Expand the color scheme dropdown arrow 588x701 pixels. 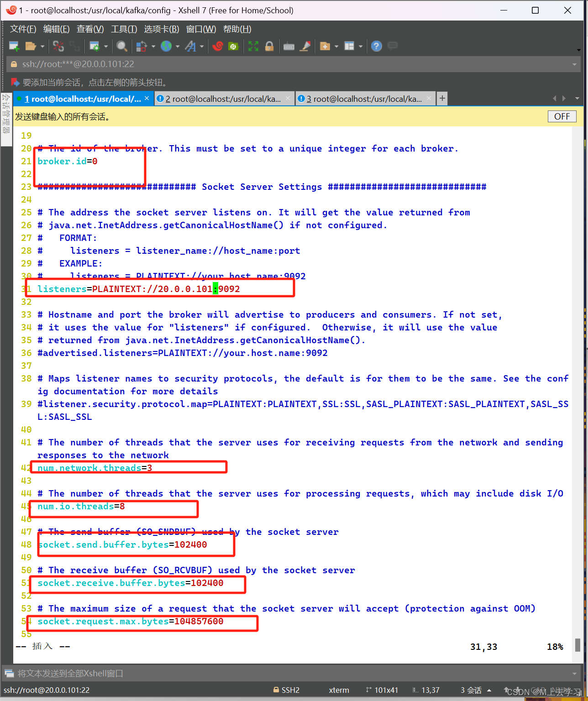[x=153, y=46]
